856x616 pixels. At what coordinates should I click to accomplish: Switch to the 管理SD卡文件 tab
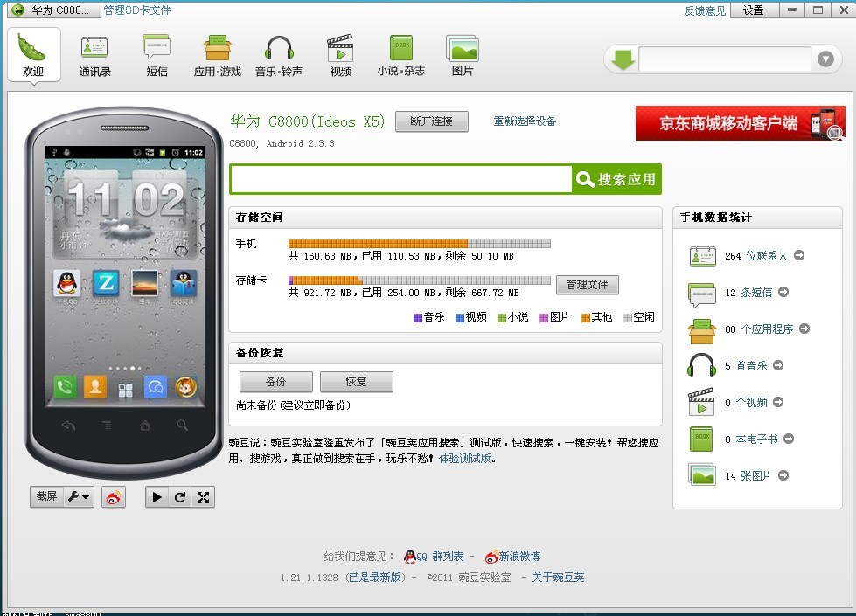coord(136,10)
